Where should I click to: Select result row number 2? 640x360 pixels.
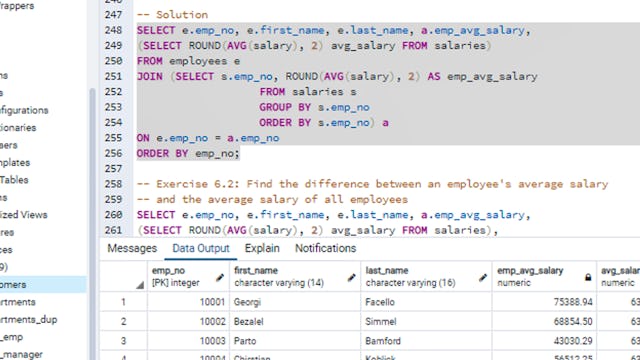click(x=123, y=322)
